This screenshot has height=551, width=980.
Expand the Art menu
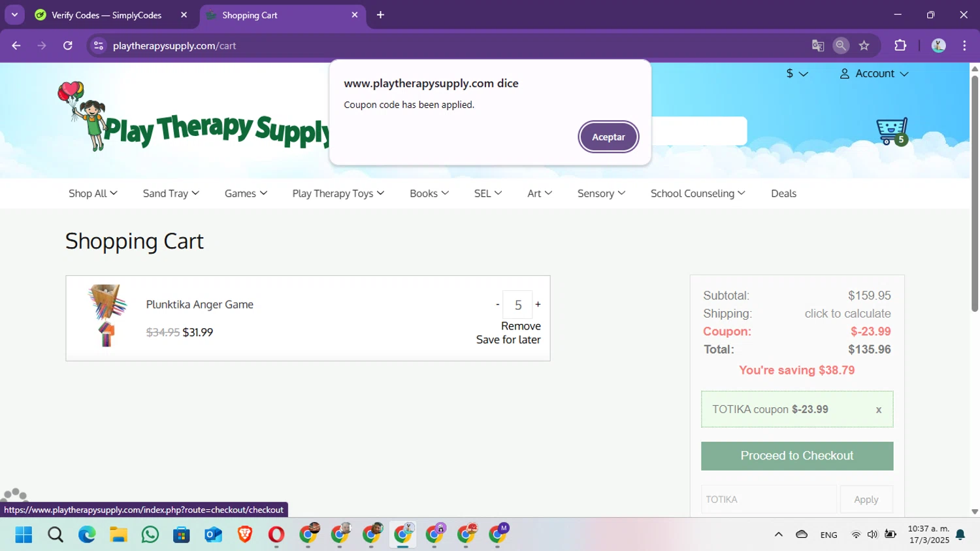point(540,193)
